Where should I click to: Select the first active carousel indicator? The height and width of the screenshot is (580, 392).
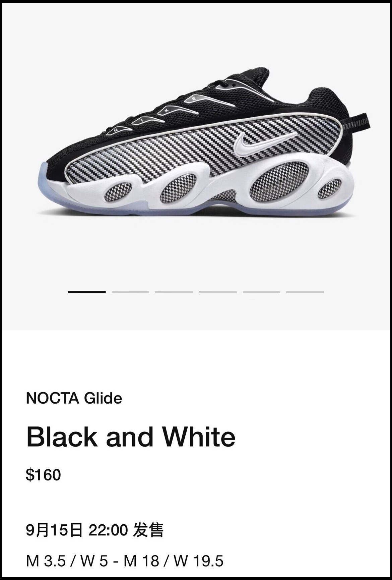[x=86, y=292]
